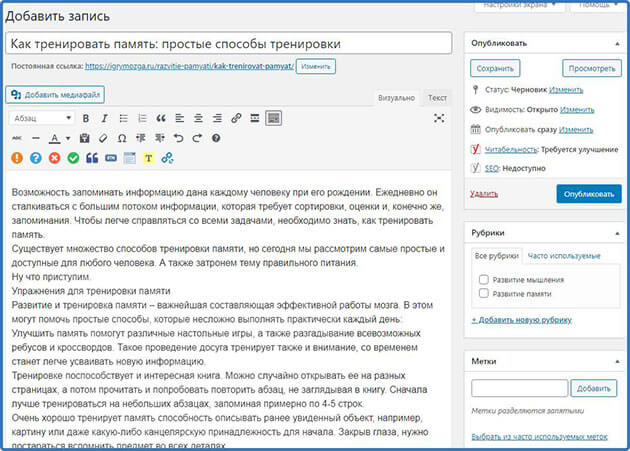Save the draft with Сохранить
The image size is (630, 451).
pyautogui.click(x=495, y=68)
